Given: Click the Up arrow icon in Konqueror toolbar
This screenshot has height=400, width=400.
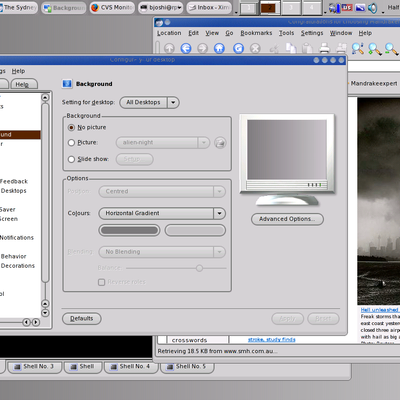Looking at the screenshot, I should coord(169,48).
